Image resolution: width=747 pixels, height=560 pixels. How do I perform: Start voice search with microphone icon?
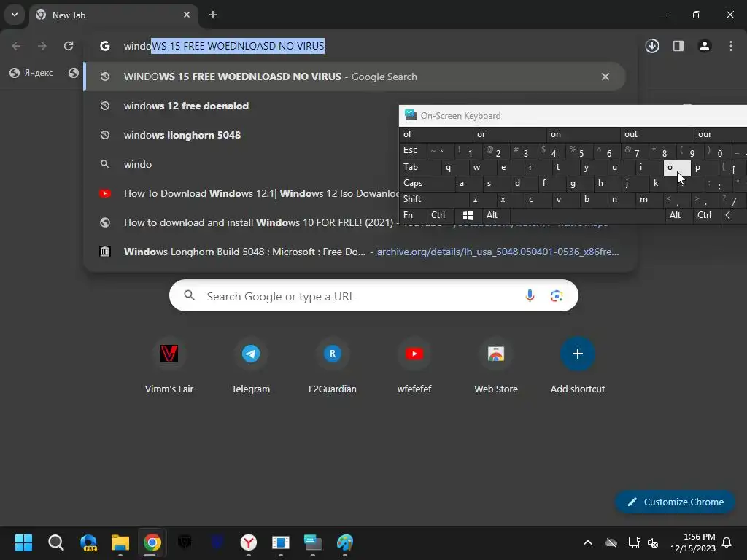click(x=530, y=296)
